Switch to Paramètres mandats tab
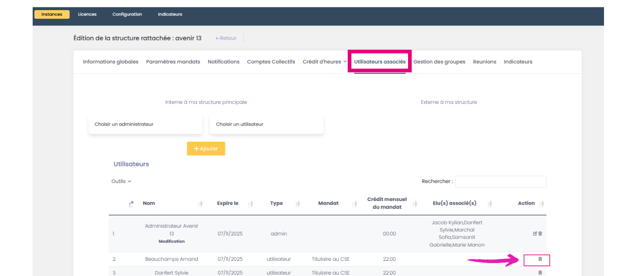 pyautogui.click(x=173, y=62)
